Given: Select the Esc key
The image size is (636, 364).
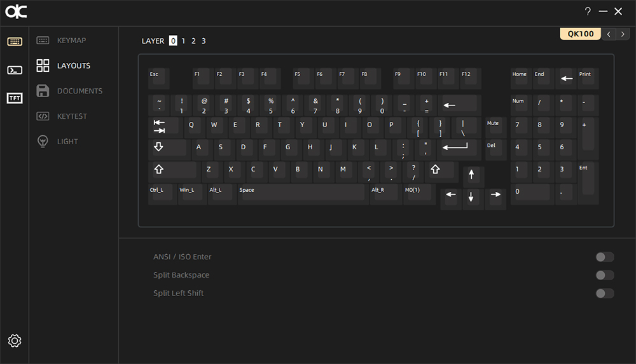Looking at the screenshot, I should coord(158,78).
